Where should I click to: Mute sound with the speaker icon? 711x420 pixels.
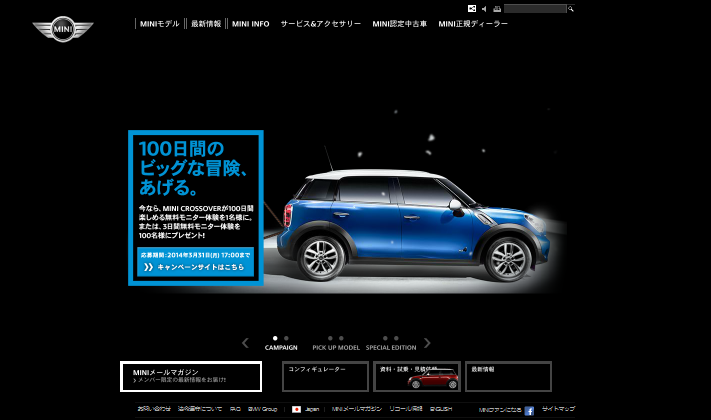click(x=484, y=9)
